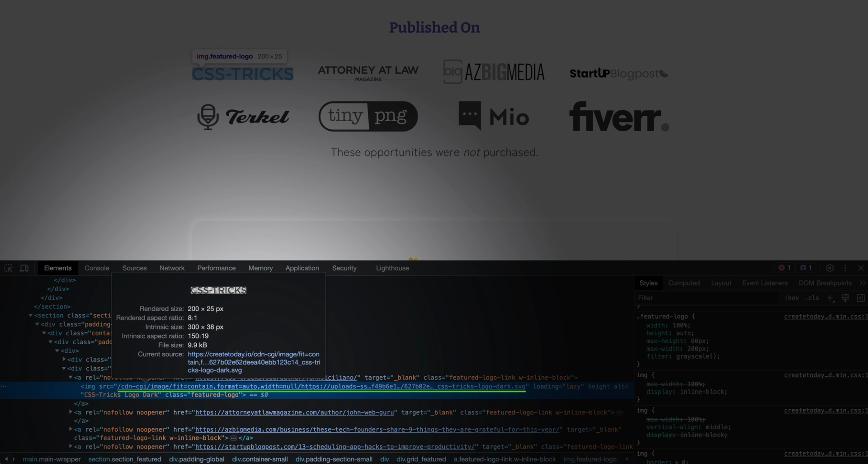Click the startupblogpost.com href link

(x=336, y=447)
